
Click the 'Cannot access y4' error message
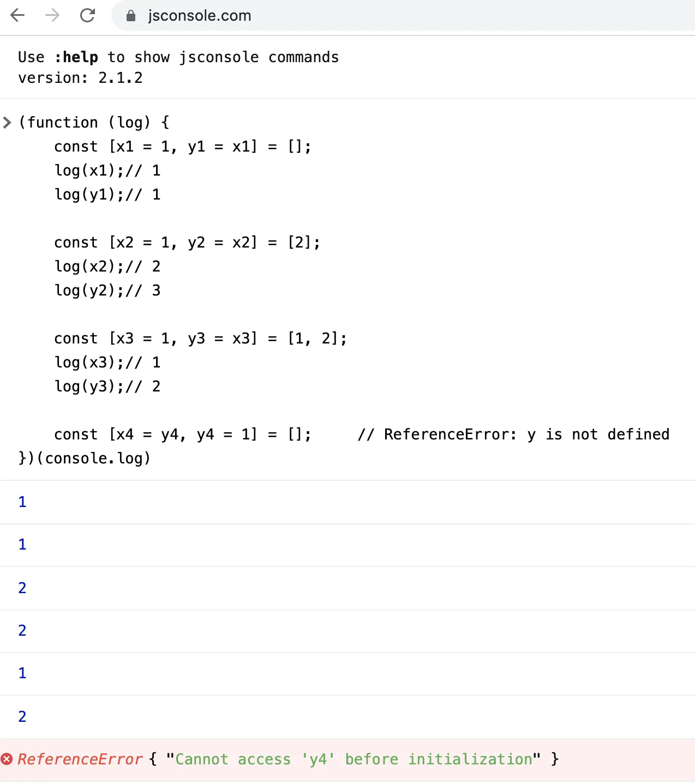(x=354, y=759)
